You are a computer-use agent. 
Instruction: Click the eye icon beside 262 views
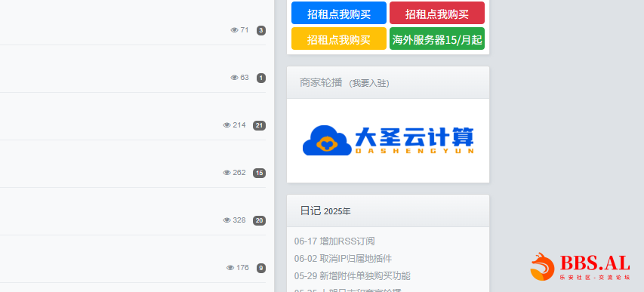click(227, 173)
